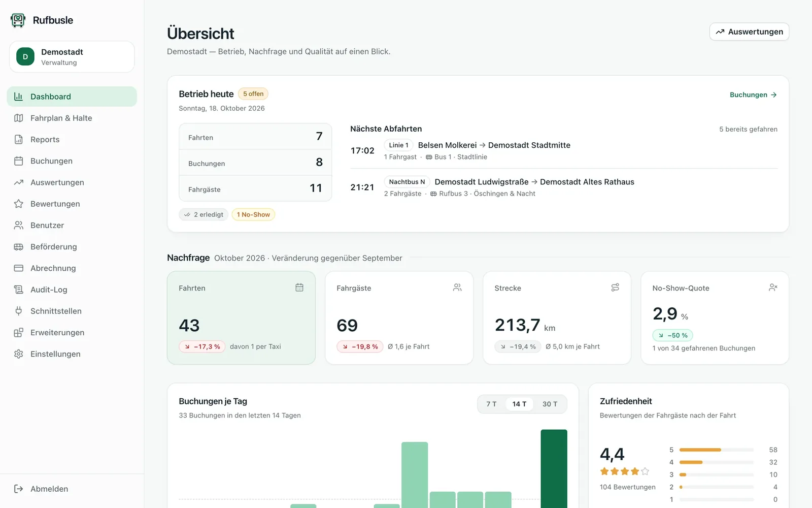Click the Reports document icon
812x508 pixels.
click(19, 139)
